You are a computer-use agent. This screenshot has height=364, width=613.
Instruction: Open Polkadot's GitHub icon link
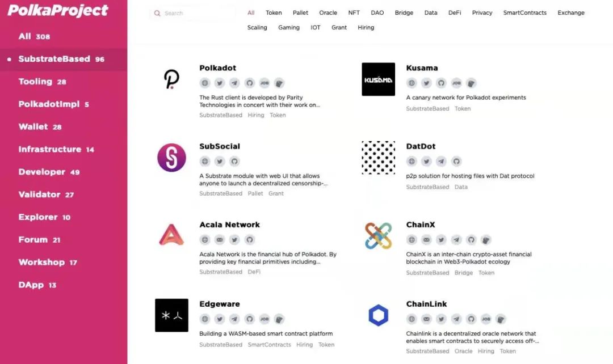[x=249, y=83]
